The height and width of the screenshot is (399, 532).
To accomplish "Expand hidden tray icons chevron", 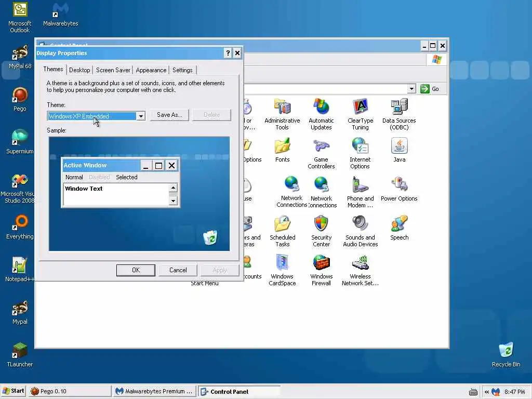I will [x=486, y=392].
